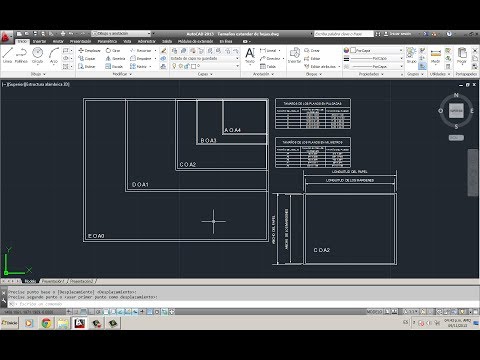Select the Línea draw tool

tap(7, 55)
